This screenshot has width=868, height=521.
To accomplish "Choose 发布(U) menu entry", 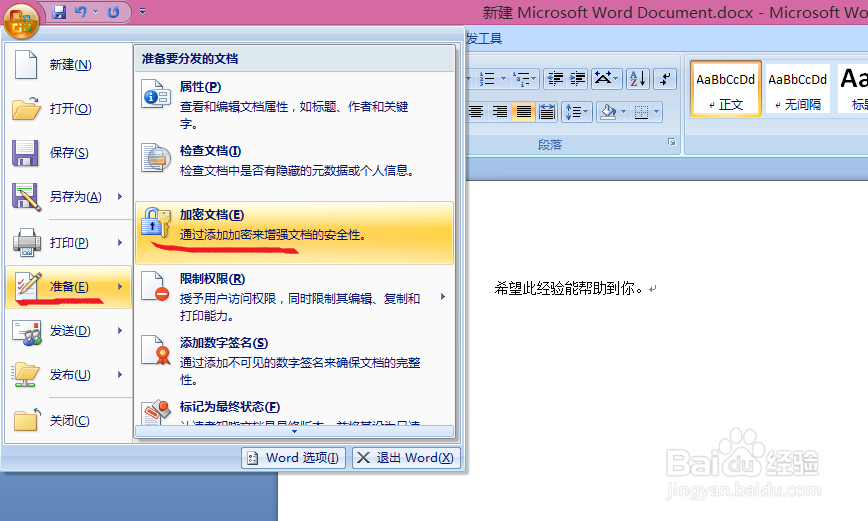I will click(69, 375).
